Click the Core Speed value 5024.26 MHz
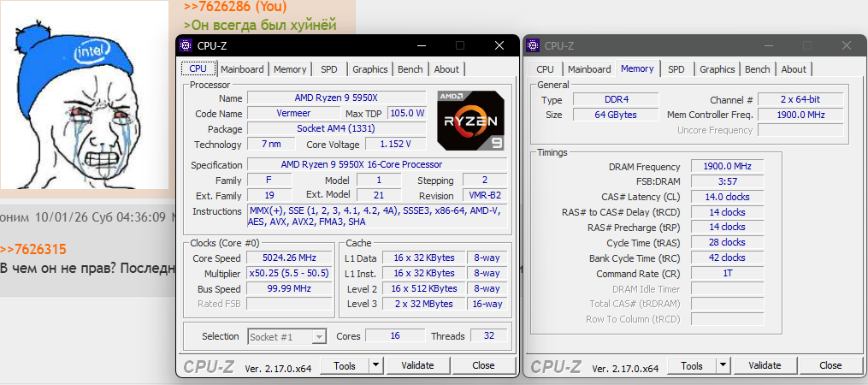Viewport: 868px width, 385px height. [289, 258]
